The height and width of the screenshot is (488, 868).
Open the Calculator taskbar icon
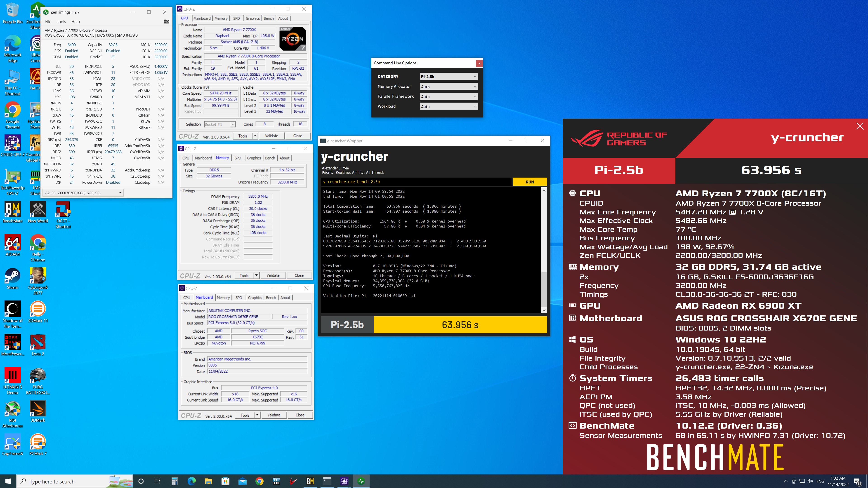175,481
